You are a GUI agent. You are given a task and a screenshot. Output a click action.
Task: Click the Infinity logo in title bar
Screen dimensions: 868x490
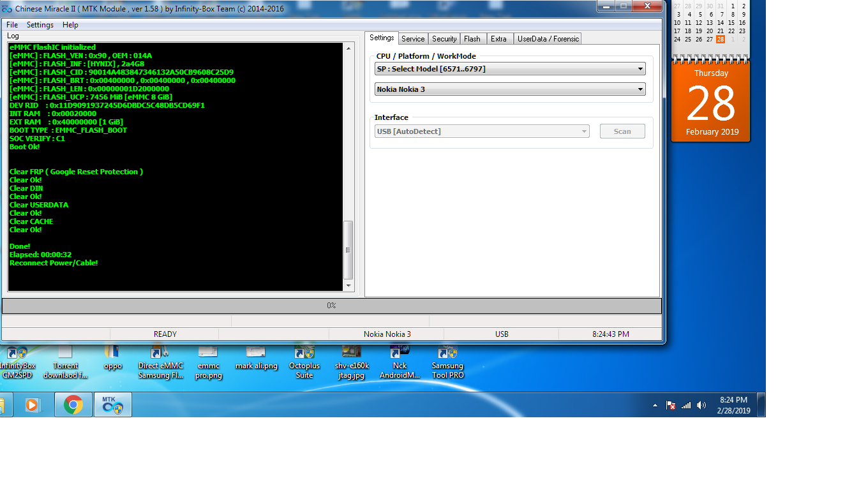pyautogui.click(x=7, y=8)
